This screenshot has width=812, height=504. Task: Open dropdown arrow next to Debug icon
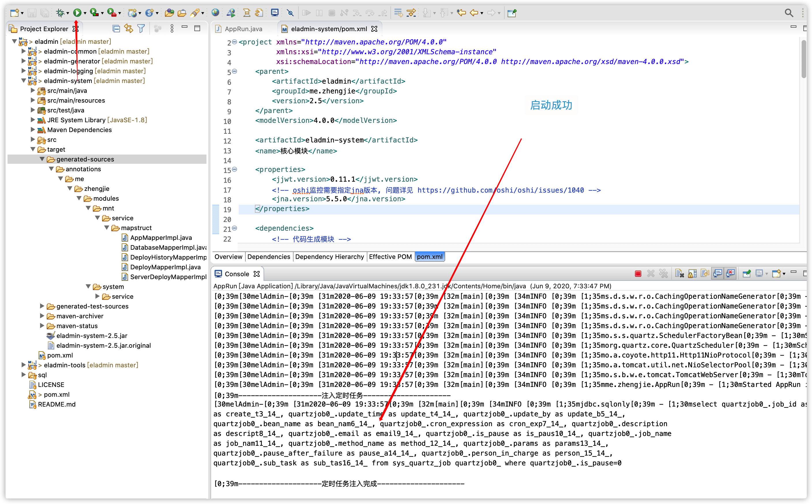(x=68, y=13)
